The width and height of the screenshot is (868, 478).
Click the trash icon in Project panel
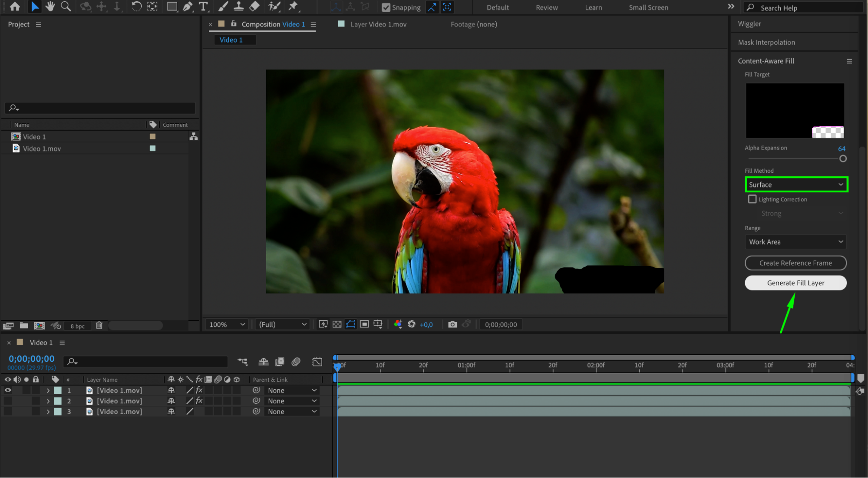tap(99, 326)
